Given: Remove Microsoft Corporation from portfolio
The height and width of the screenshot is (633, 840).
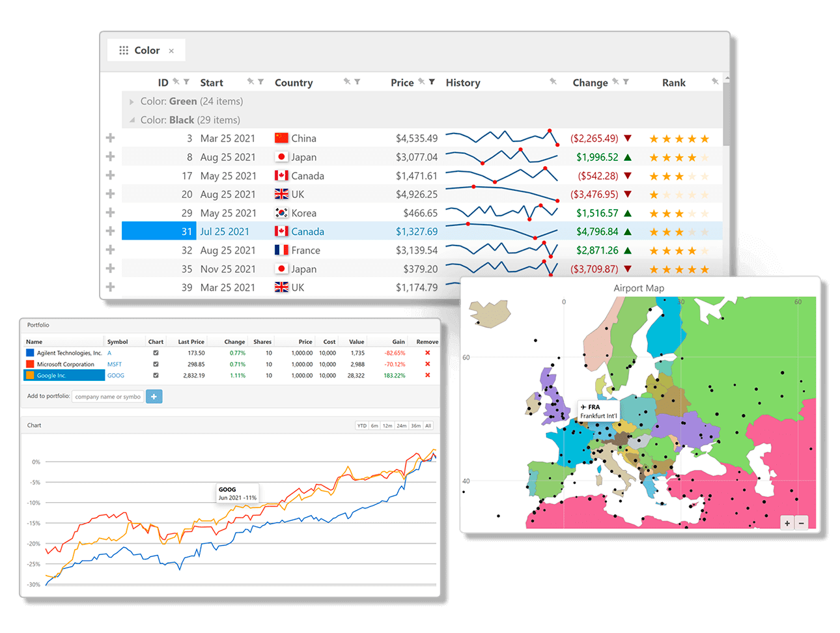Looking at the screenshot, I should coord(428,364).
